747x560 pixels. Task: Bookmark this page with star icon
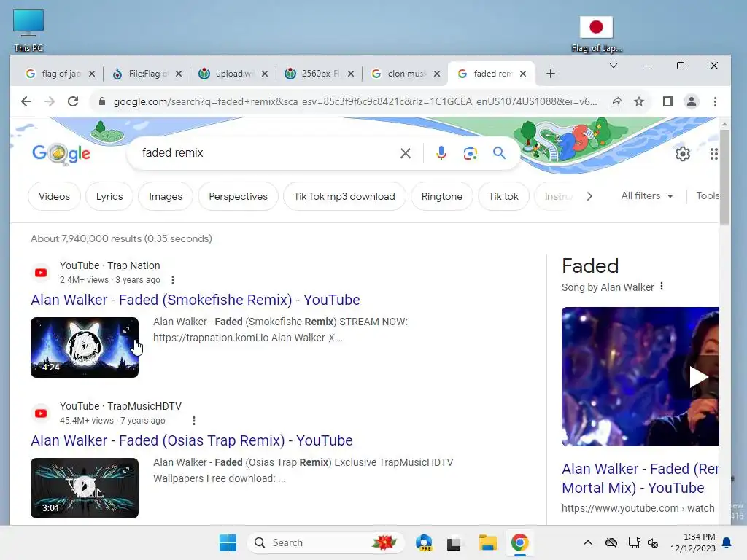point(639,101)
